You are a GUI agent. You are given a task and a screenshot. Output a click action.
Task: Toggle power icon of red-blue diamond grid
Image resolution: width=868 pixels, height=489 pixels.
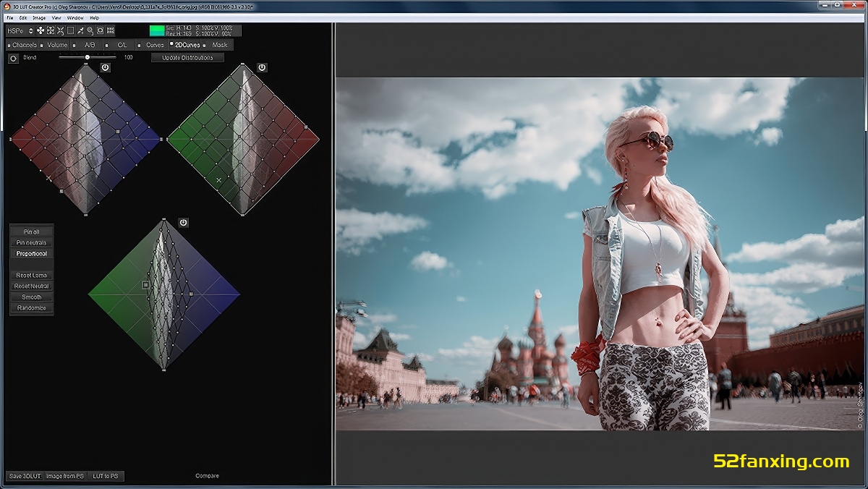(x=105, y=67)
